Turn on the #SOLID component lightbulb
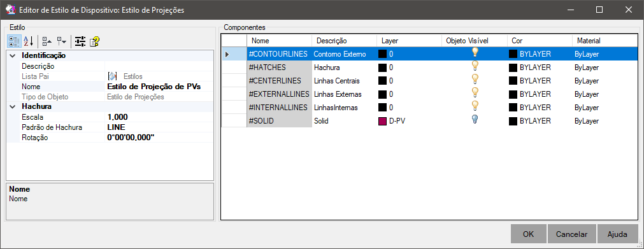 475,119
